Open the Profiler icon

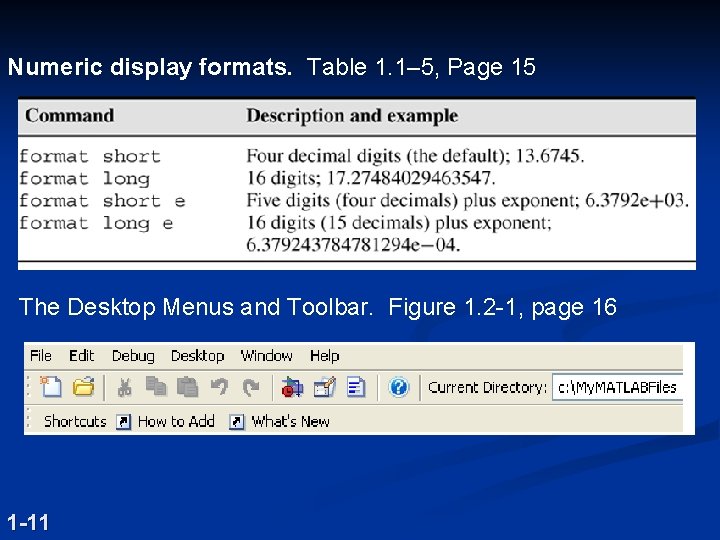[x=356, y=387]
